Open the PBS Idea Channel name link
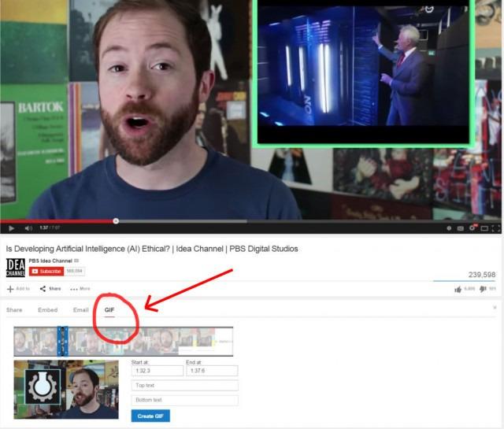504x429 pixels. [x=50, y=261]
